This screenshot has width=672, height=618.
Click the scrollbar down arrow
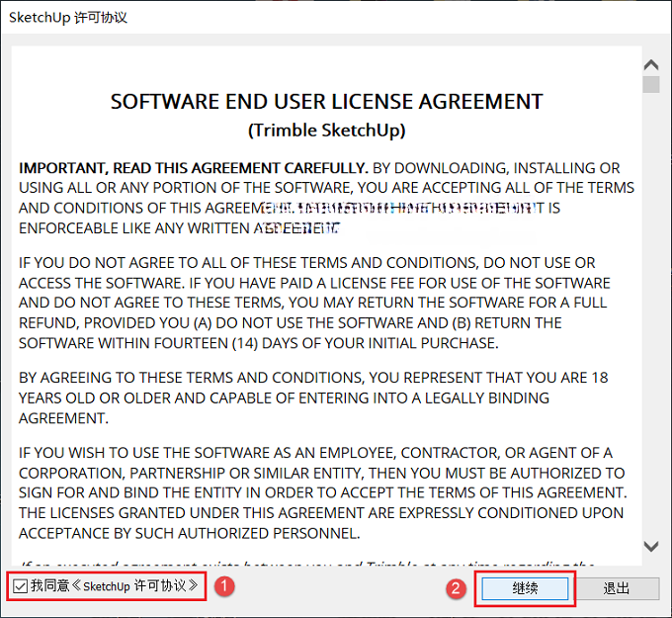[651, 546]
